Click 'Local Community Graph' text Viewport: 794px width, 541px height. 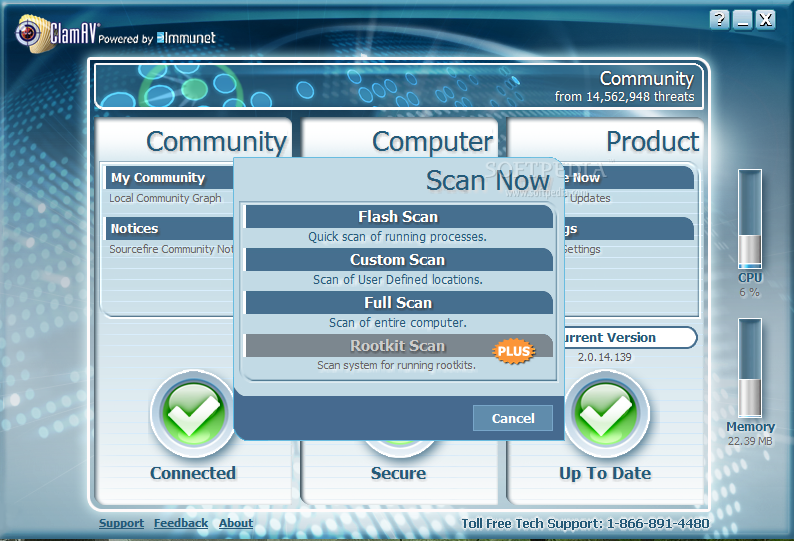[165, 198]
